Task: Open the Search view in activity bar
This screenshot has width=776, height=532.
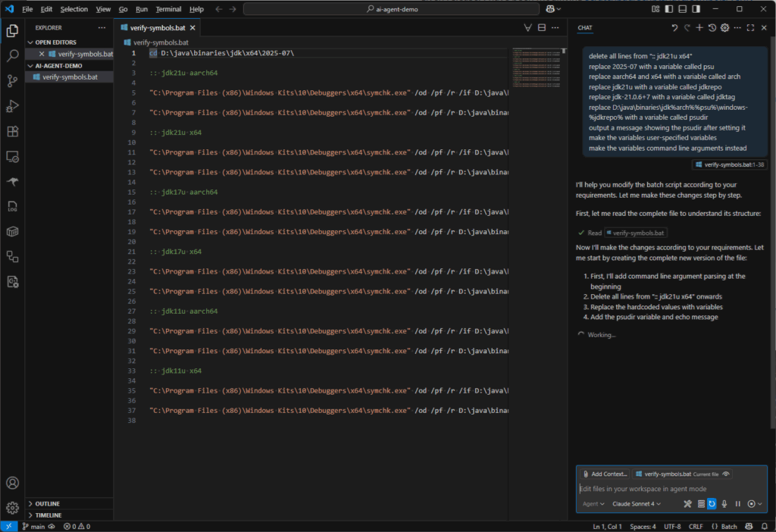Action: [x=12, y=56]
